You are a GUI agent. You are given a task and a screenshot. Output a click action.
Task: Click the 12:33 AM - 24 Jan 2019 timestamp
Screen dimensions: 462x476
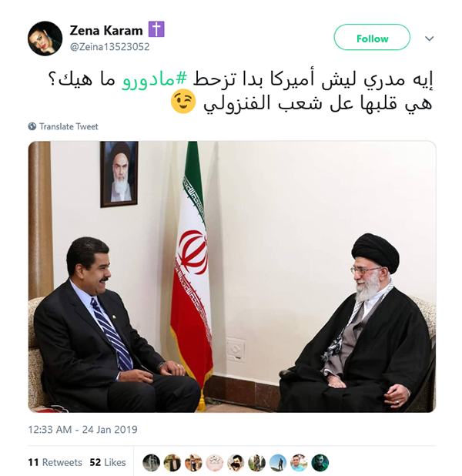coord(82,430)
